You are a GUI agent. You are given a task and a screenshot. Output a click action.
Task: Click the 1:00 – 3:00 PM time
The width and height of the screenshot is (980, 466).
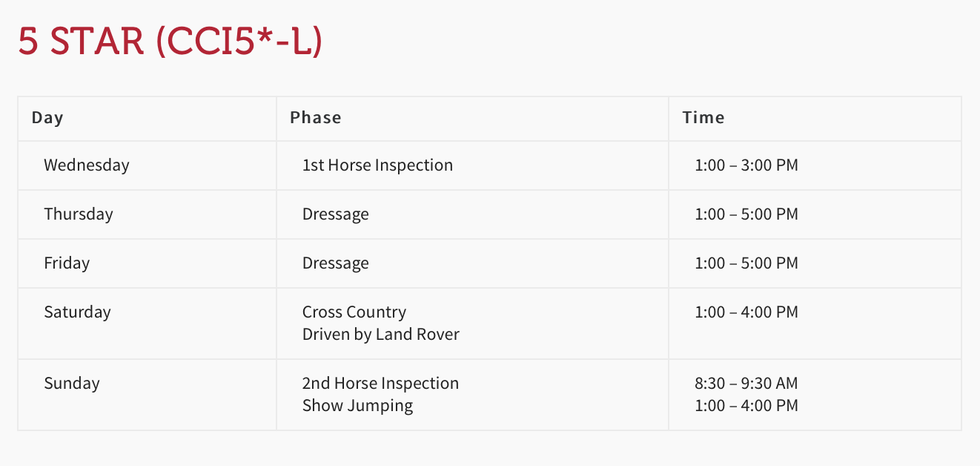tap(746, 165)
